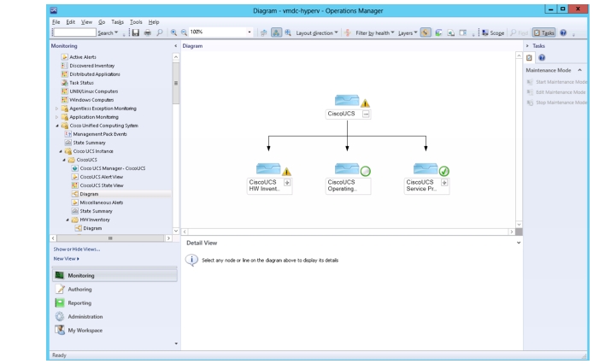Viewport: 593px width, 364px height.
Task: Collapse Cisco UCS Instance folder
Action: tap(61, 151)
